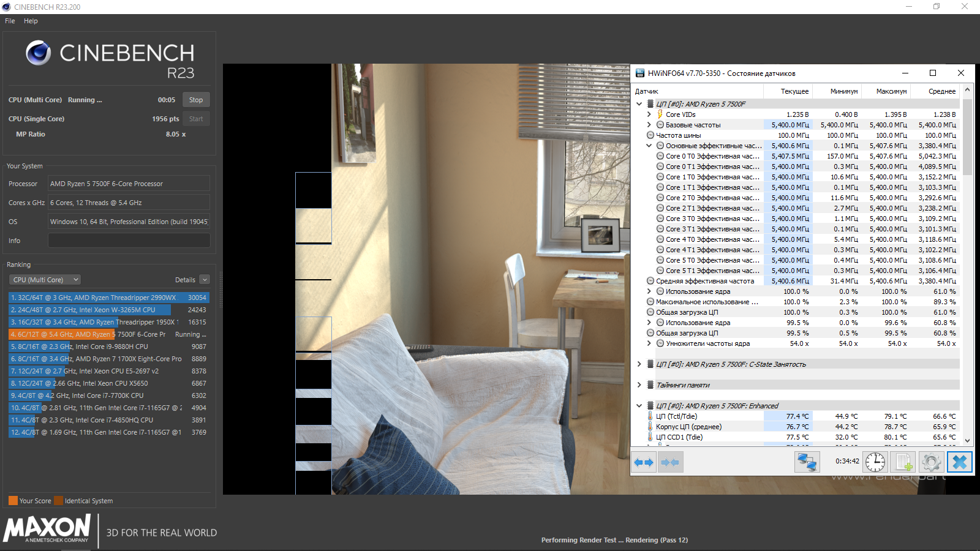This screenshot has height=551, width=980.
Task: Click the chip icon of AMD Ryzen 5 7500F group
Action: (650, 104)
